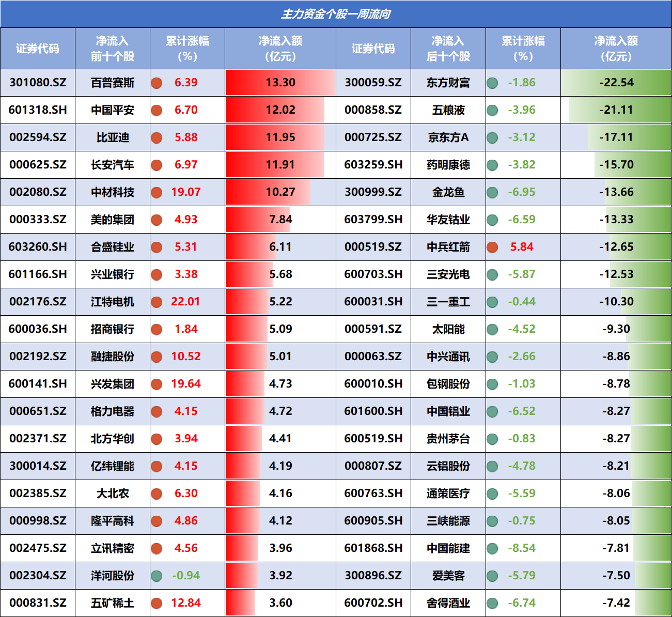Click the green dot in 三一重工 row
This screenshot has height=617, width=672.
492,302
